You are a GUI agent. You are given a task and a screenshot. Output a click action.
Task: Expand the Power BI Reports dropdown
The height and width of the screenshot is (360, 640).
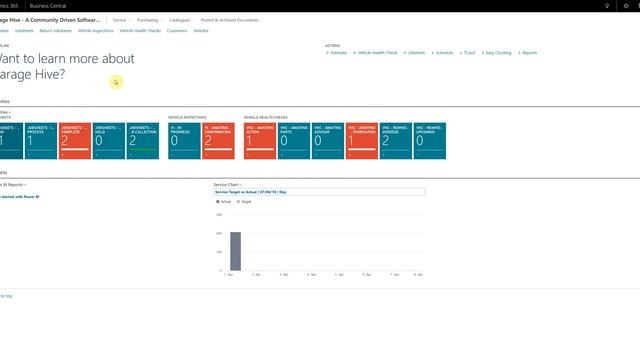coord(13,185)
